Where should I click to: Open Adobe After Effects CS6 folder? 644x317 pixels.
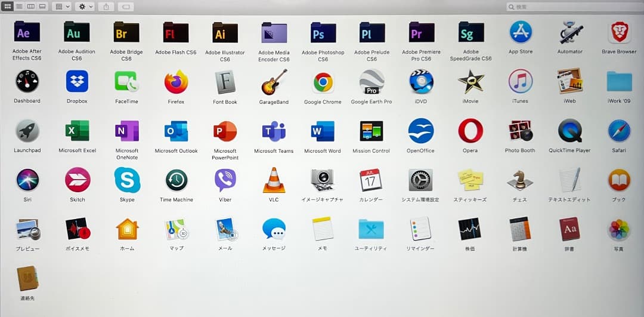coord(27,32)
